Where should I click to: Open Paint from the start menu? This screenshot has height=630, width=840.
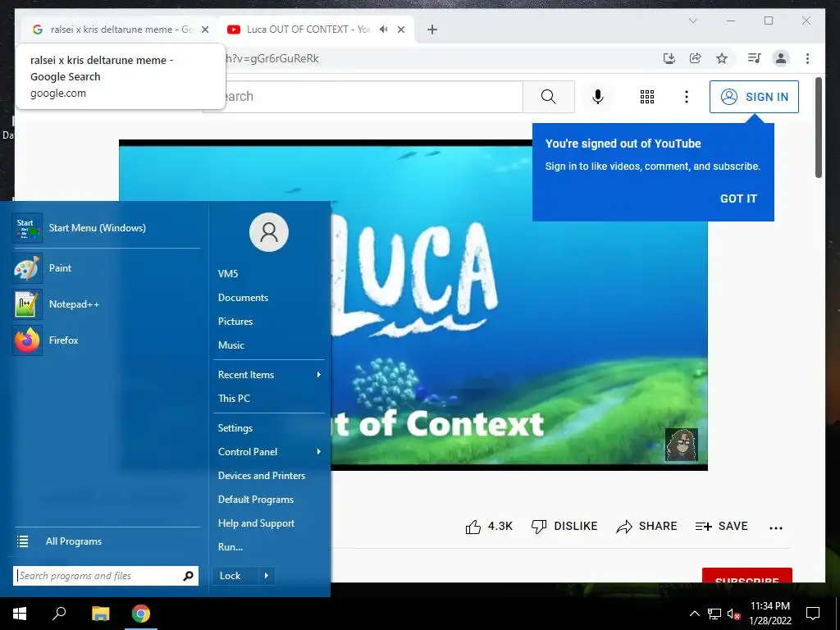click(106, 268)
